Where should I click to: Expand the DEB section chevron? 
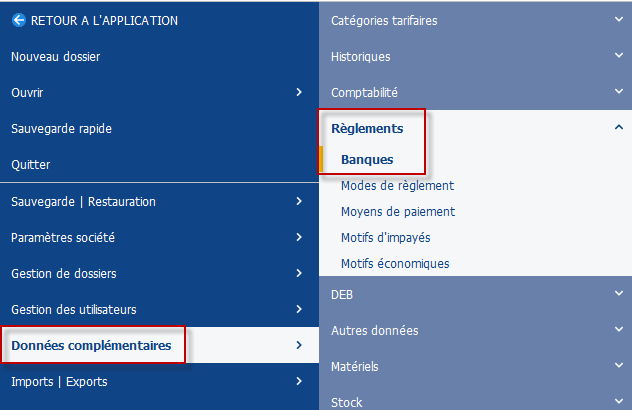[619, 293]
